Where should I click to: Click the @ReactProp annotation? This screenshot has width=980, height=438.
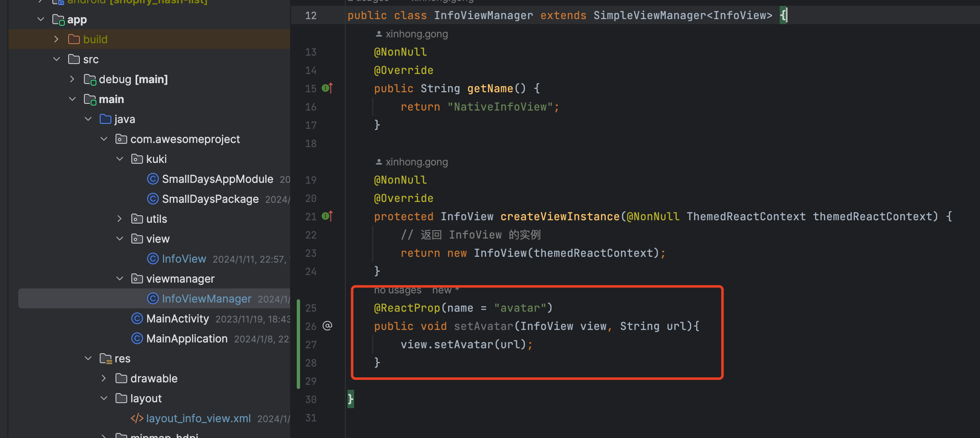tap(407, 308)
